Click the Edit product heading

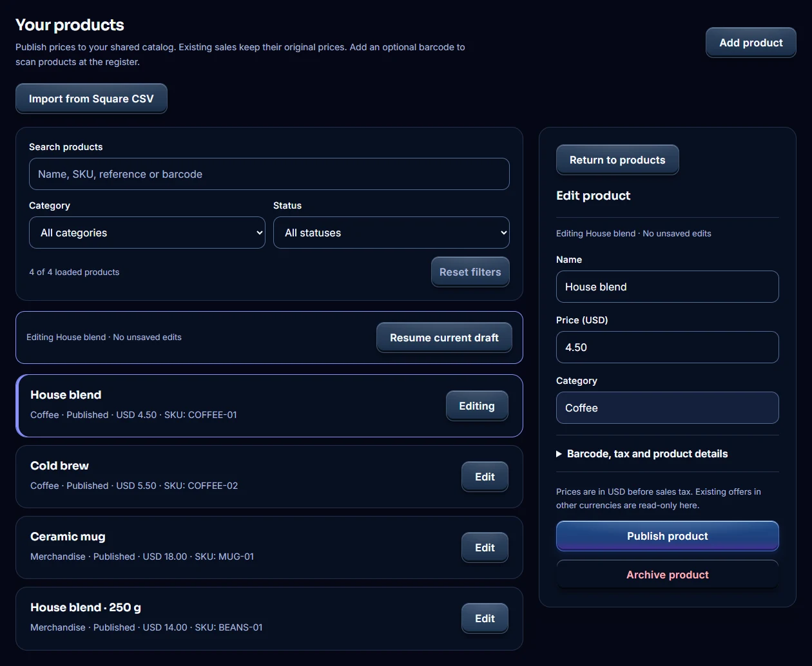[x=593, y=195]
